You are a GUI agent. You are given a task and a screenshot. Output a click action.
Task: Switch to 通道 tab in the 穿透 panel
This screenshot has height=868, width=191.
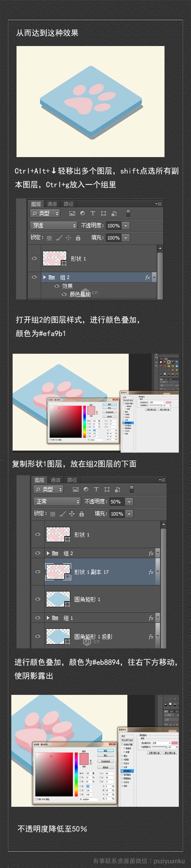(52, 204)
